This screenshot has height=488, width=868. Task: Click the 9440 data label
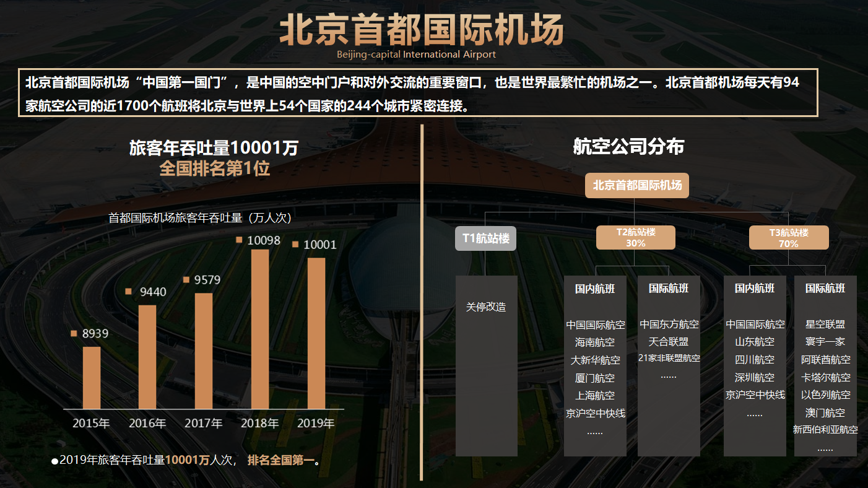(153, 292)
